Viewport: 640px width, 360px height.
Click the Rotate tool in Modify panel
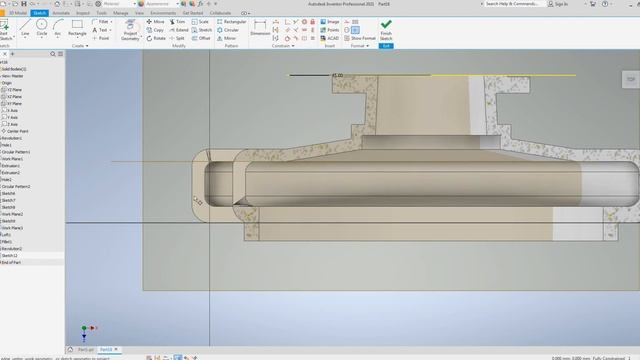[x=156, y=38]
